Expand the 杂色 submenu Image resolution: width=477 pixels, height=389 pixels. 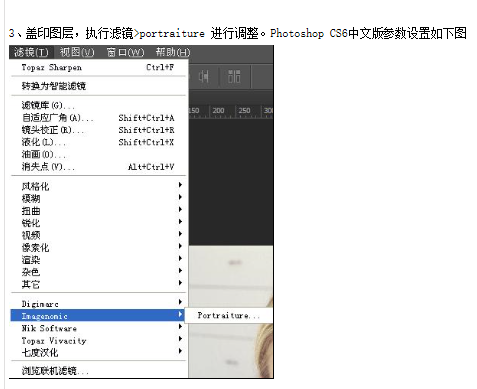point(98,272)
